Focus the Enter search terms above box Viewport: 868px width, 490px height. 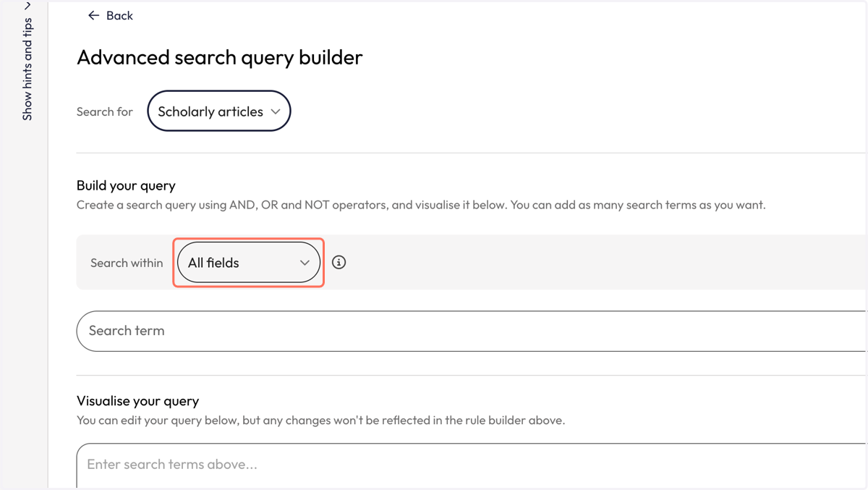tap(472, 465)
